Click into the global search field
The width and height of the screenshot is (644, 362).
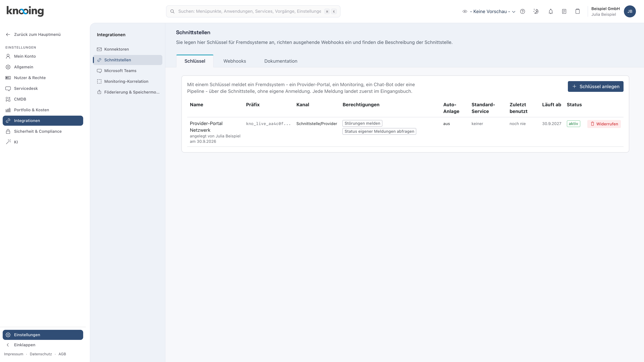pos(253,12)
